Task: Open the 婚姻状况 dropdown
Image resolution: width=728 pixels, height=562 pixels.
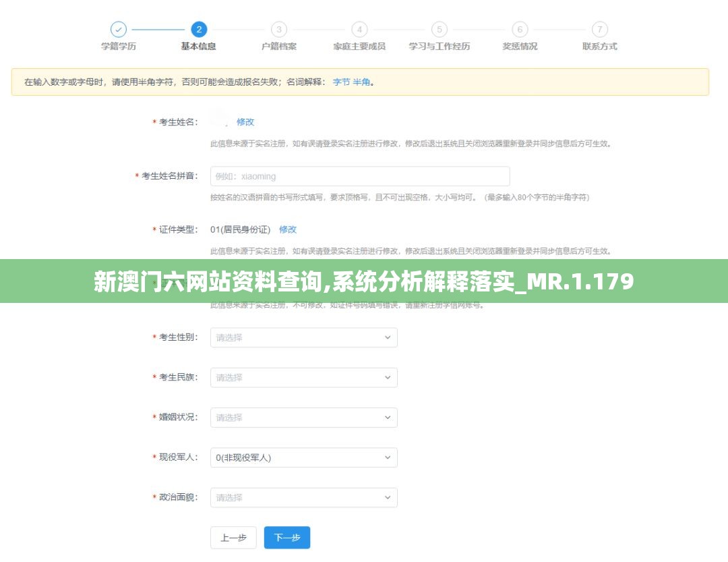Action: click(x=303, y=418)
